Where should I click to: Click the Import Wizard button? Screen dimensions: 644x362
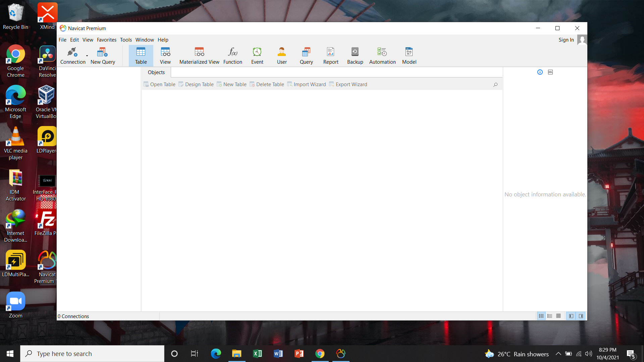coord(307,84)
